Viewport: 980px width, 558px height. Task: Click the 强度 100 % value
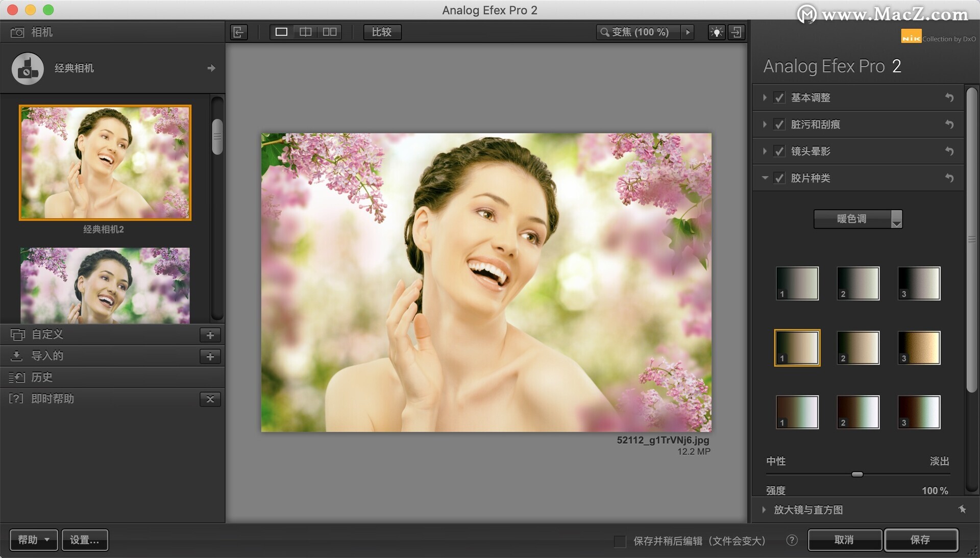[x=935, y=491]
